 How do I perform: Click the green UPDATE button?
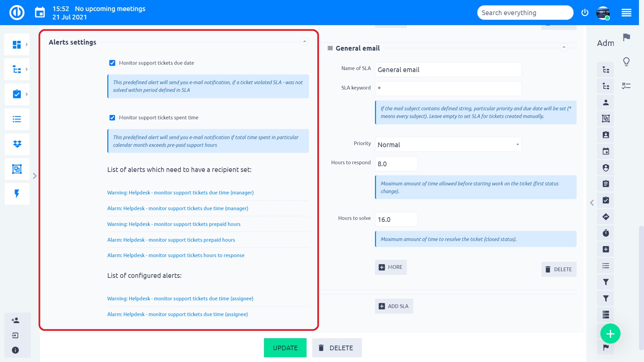(x=285, y=348)
